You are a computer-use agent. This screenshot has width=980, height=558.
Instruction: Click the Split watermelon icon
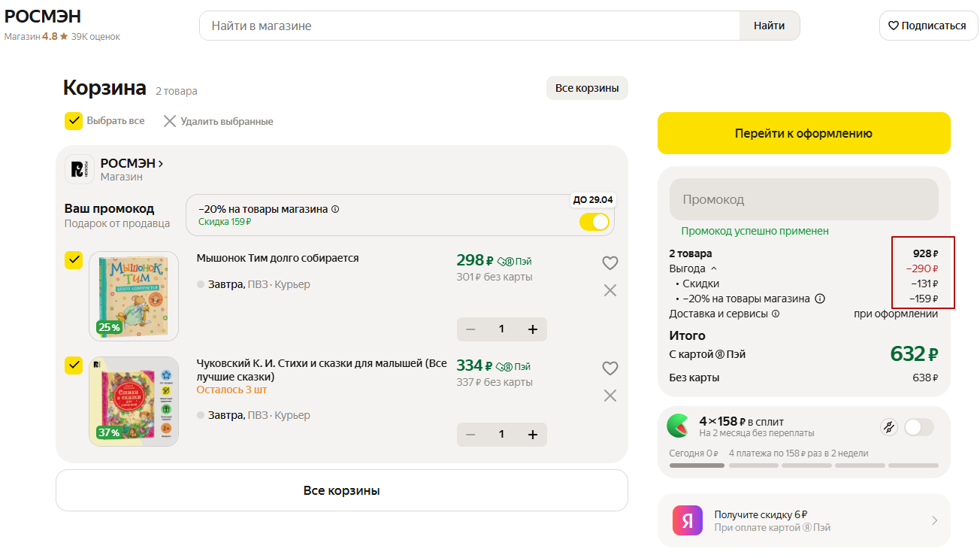(x=678, y=426)
